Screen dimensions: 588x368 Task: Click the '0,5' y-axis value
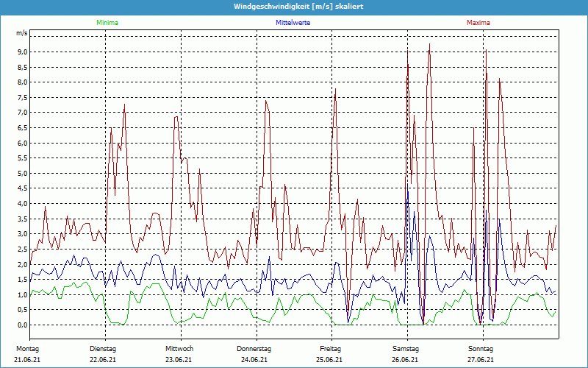[x=23, y=310]
